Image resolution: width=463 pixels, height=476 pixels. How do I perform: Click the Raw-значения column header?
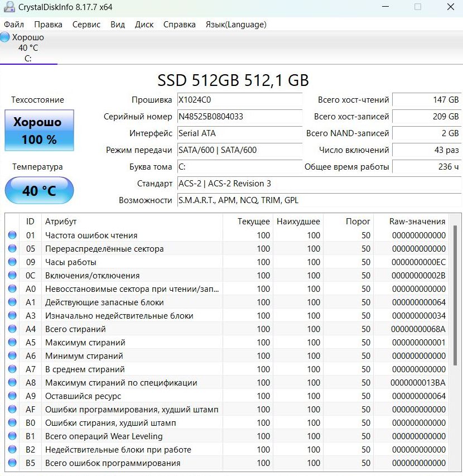tap(417, 222)
